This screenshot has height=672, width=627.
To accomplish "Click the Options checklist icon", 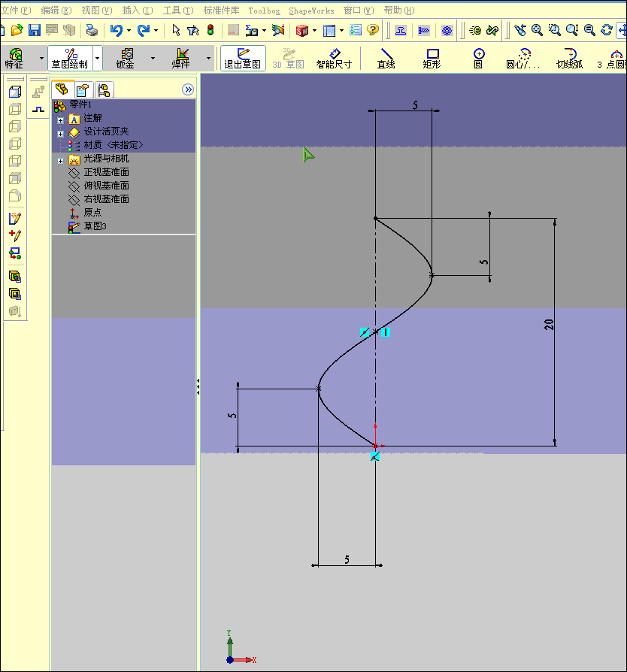I will 356,30.
